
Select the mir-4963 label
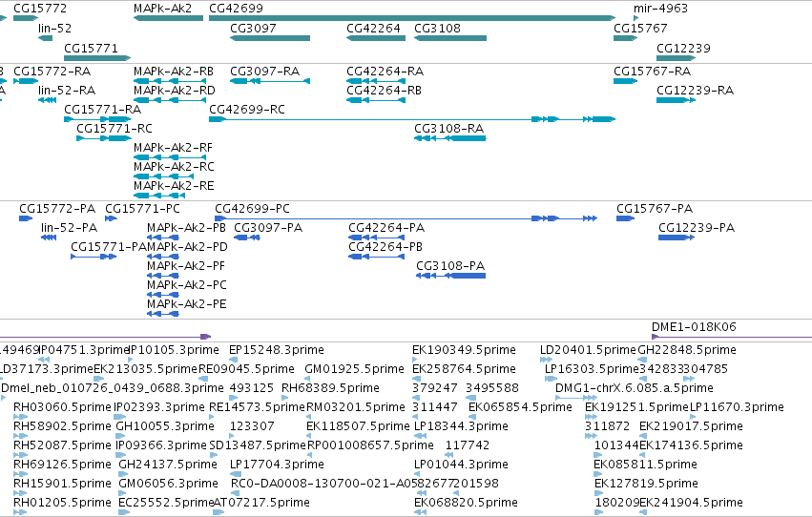pos(660,9)
